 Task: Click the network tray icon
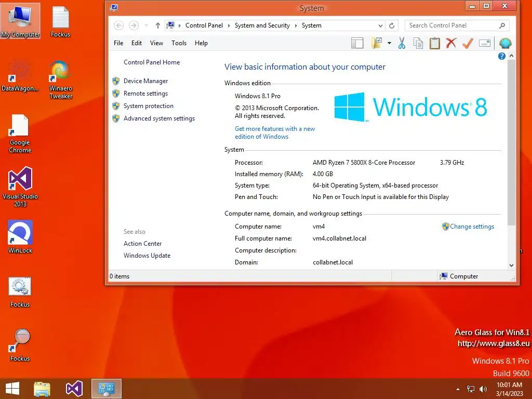pos(471,389)
